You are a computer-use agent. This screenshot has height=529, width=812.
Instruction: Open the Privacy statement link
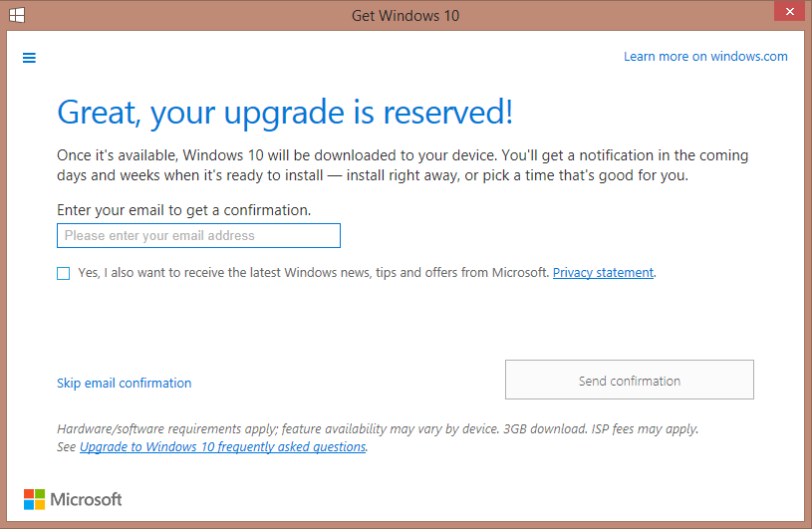click(x=603, y=272)
